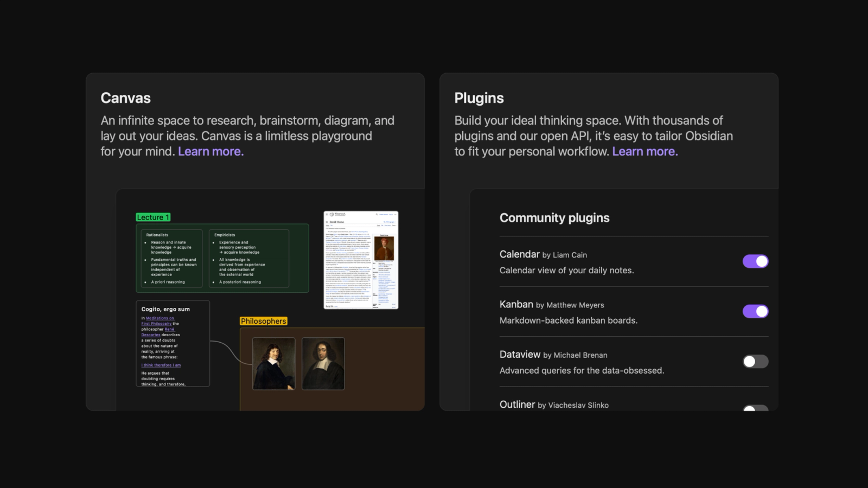868x488 pixels.
Task: Open the Canvas Learn more link
Action: tap(210, 151)
